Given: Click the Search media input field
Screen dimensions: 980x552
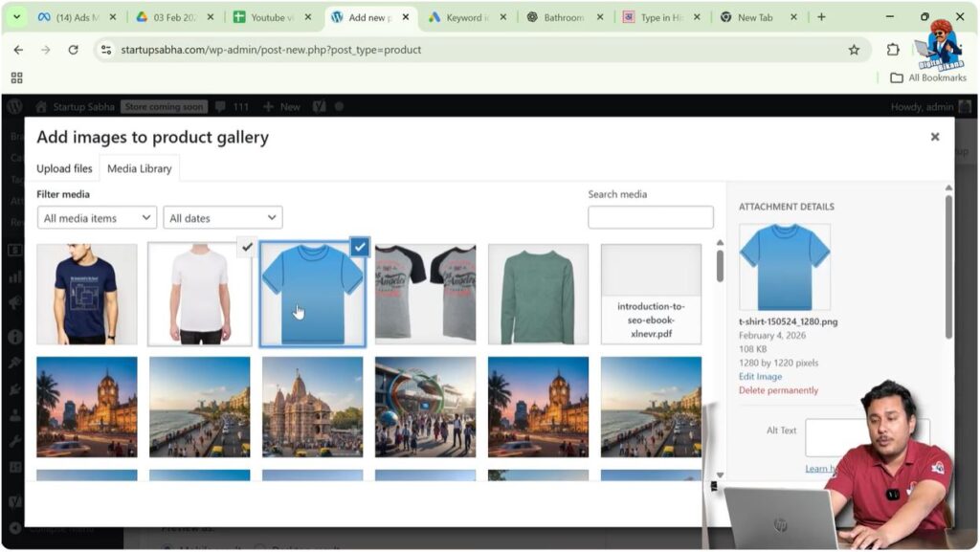Looking at the screenshot, I should tap(650, 217).
